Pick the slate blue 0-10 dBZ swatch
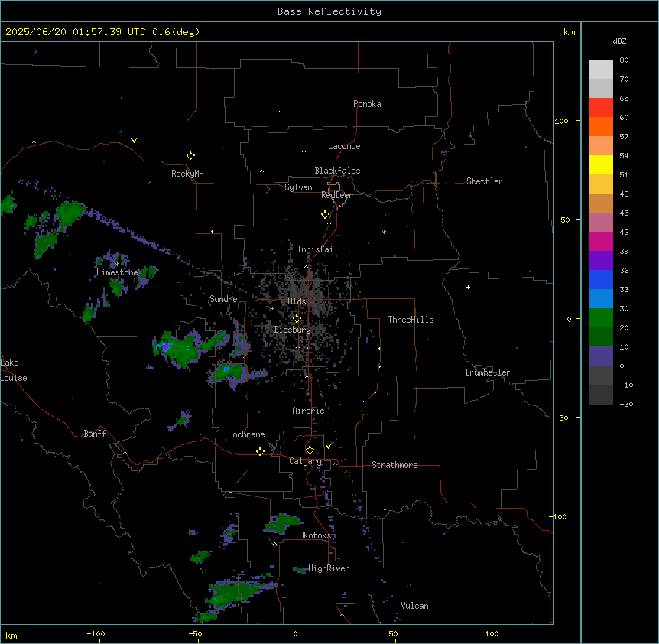659x644 pixels. pos(601,356)
